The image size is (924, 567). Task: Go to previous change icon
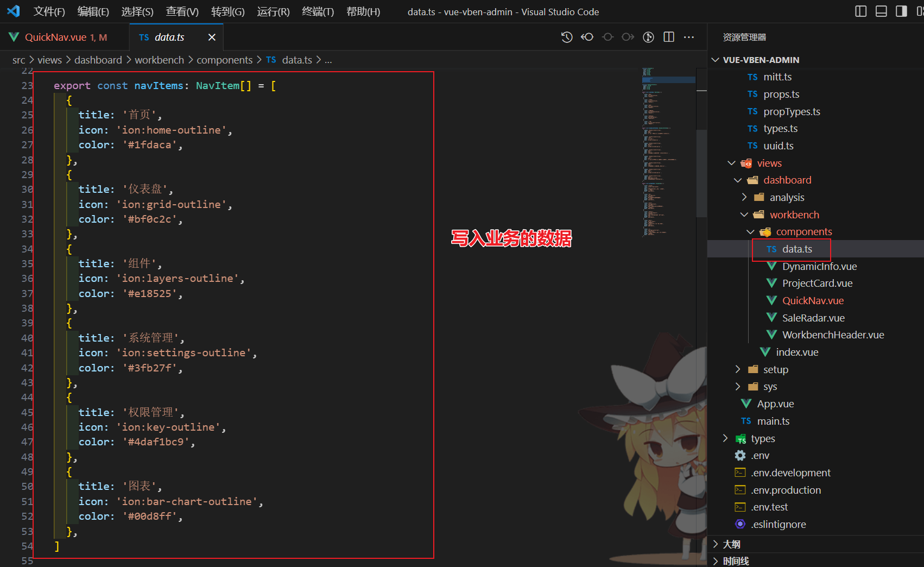(607, 37)
